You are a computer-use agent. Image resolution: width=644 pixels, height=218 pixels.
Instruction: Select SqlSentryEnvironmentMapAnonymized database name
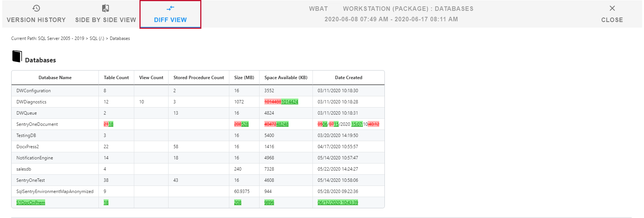click(x=55, y=191)
